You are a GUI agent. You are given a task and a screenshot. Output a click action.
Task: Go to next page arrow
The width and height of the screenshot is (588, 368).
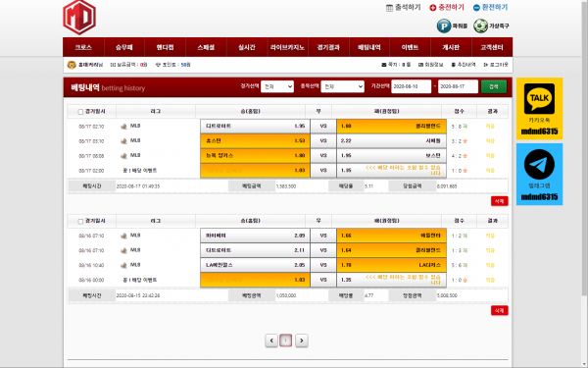pyautogui.click(x=302, y=341)
